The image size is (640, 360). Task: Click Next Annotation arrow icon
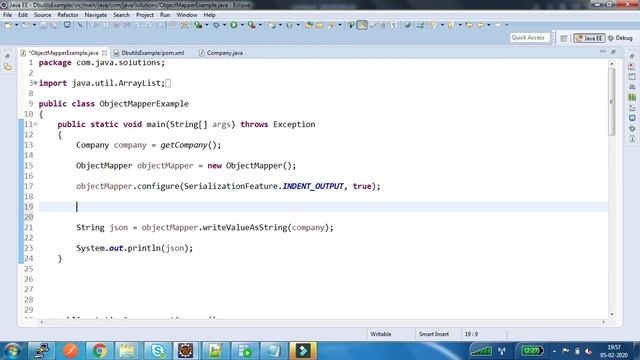[x=433, y=25]
